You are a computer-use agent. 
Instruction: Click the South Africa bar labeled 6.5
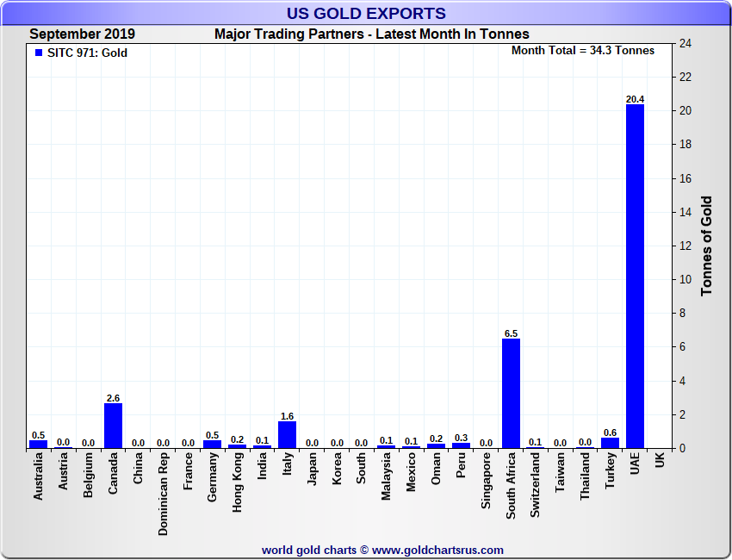511,394
